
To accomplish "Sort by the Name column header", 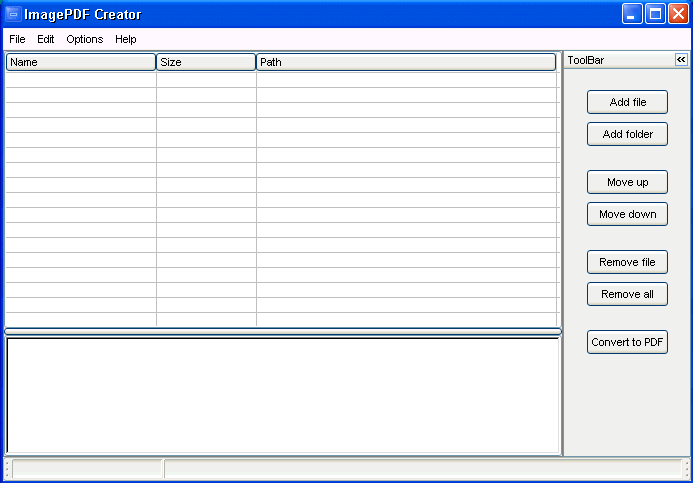I will pos(81,62).
